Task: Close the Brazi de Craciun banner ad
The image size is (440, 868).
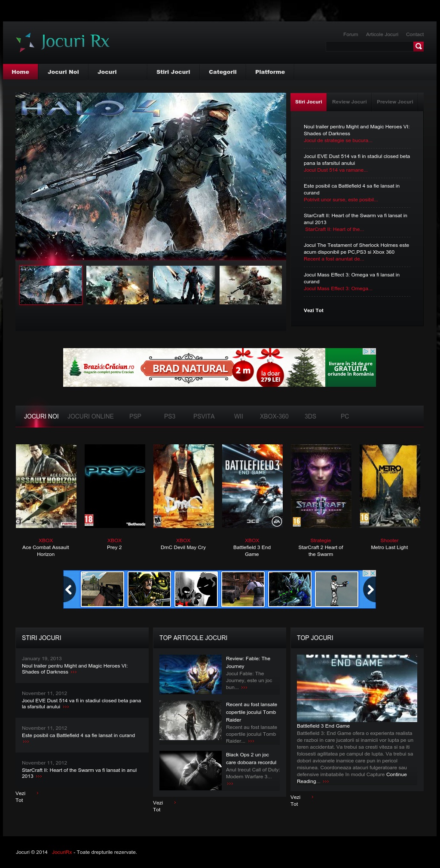Action: [x=373, y=351]
